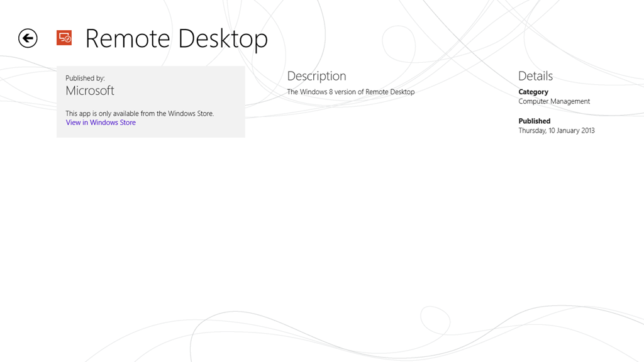Click the back arrow button
The width and height of the screenshot is (644, 362).
(x=28, y=38)
